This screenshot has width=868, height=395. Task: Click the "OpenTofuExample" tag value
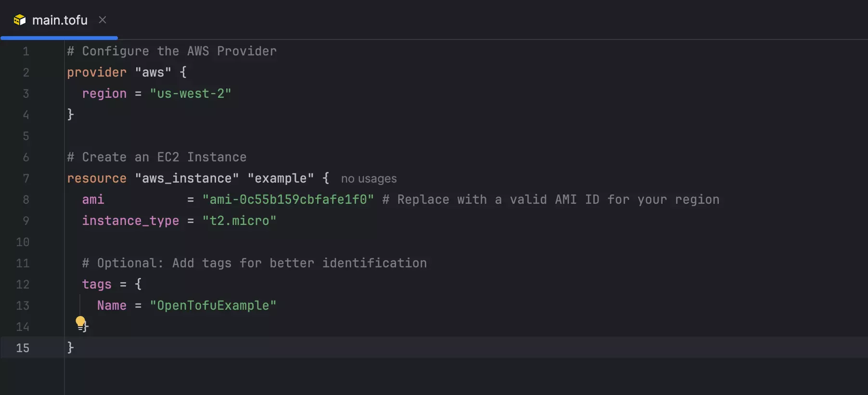coord(213,305)
